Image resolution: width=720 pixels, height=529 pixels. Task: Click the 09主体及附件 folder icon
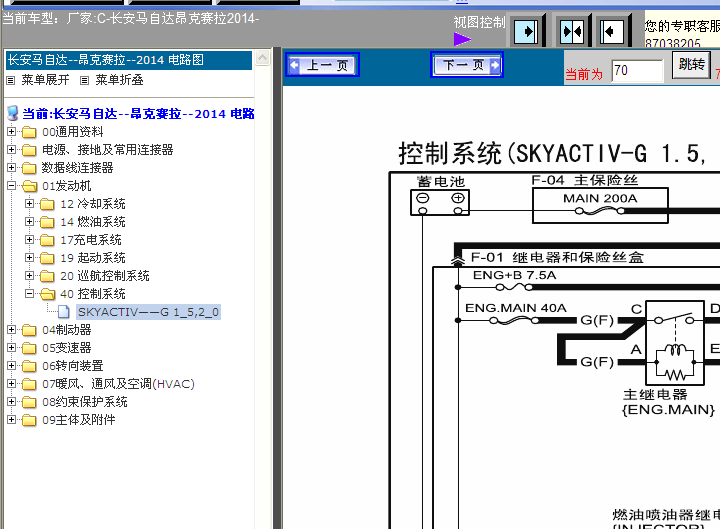[29, 420]
